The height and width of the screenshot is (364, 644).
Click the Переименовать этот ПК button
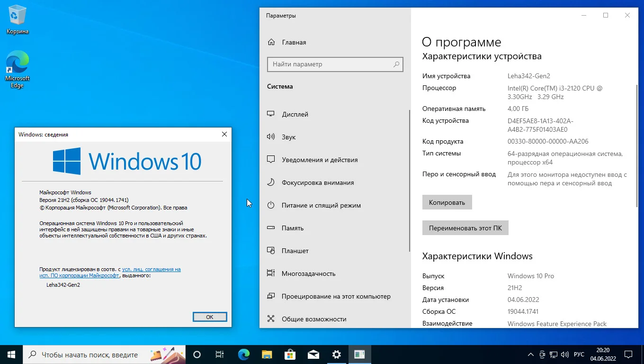coord(465,228)
